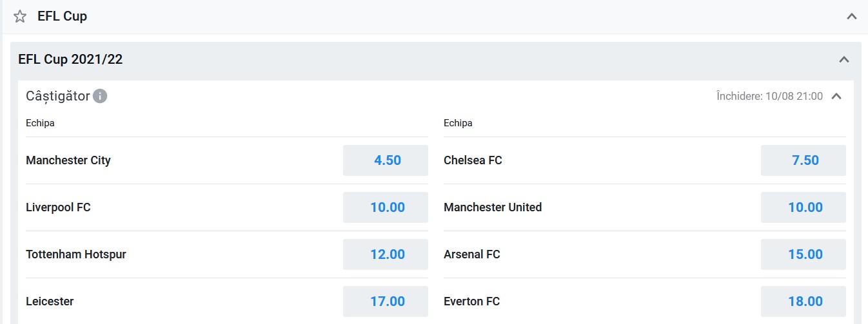Select Chelsea FC odds 7.50
Image resolution: width=868 pixels, height=324 pixels.
[804, 160]
